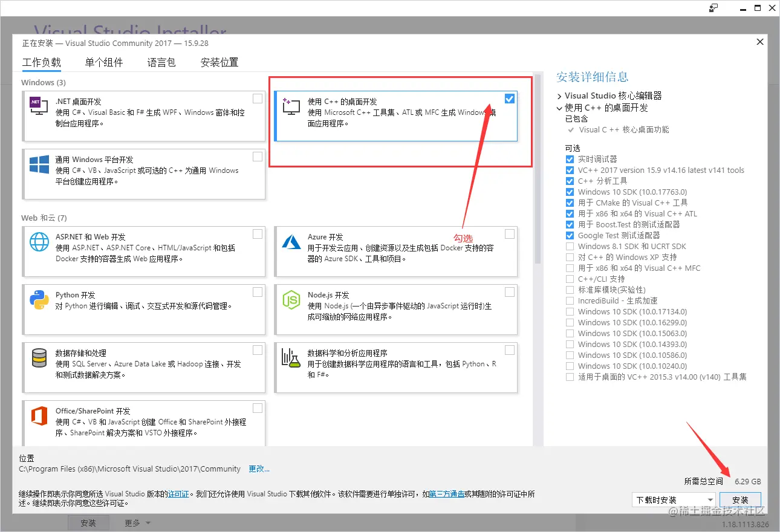
Task: Click the C++ desktop development monitor icon
Action: pos(291,107)
